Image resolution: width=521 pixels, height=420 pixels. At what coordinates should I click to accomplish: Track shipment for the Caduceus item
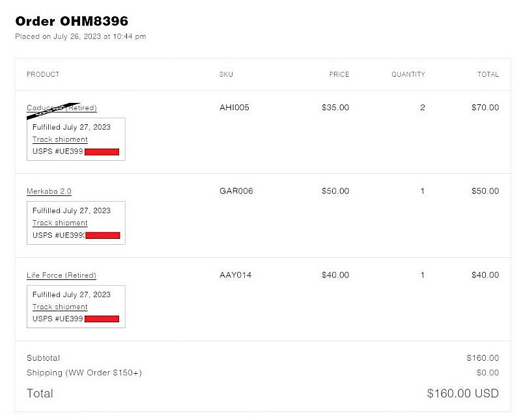[60, 139]
